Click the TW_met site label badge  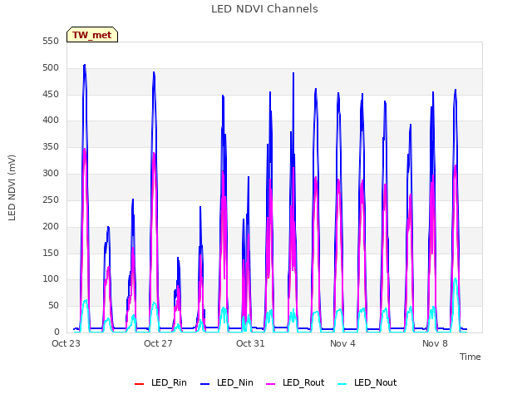tap(92, 35)
